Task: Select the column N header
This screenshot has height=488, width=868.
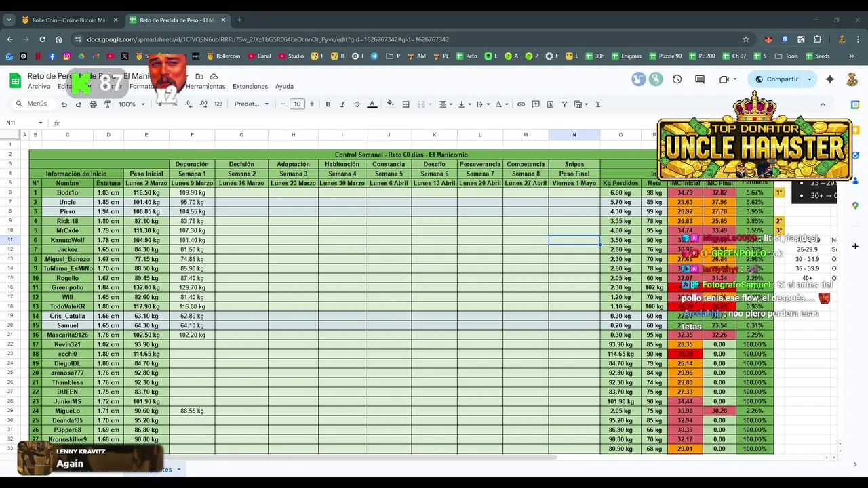Action: pyautogui.click(x=574, y=135)
